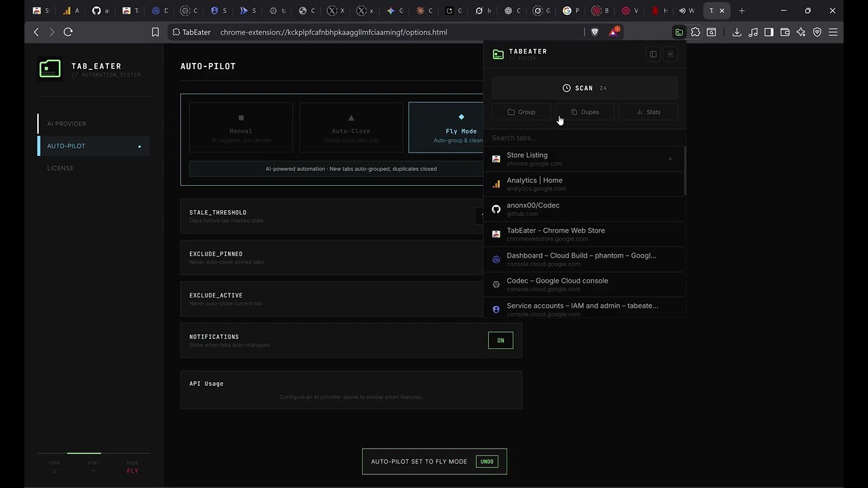Select TabEater - Chrome Web Store entry
Image resolution: width=868 pixels, height=488 pixels.
point(584,235)
